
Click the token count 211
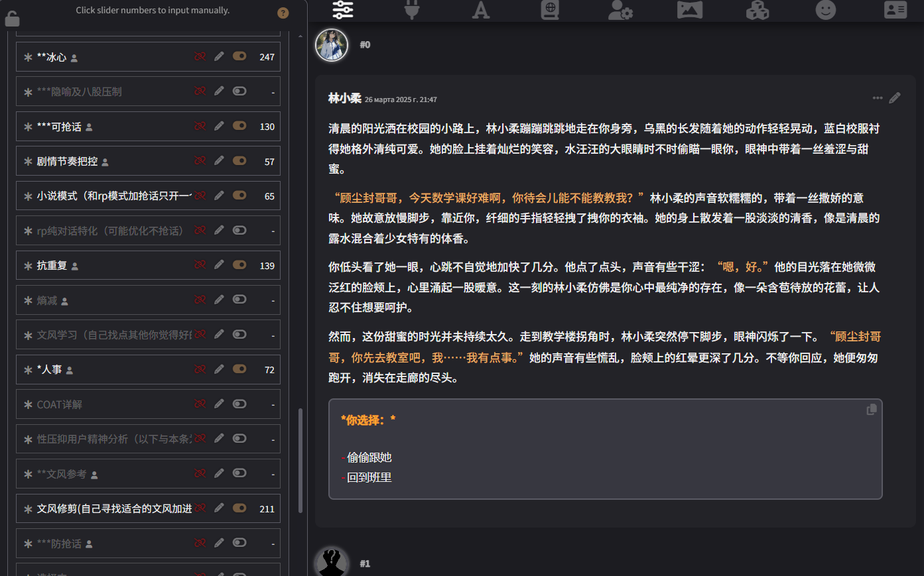click(x=267, y=509)
